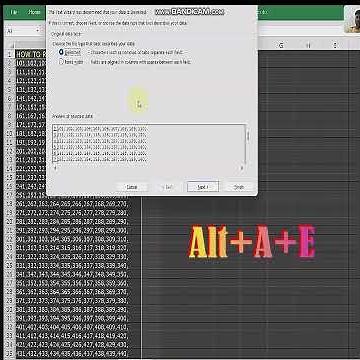Select the cell starting with 351,352

click(x=78, y=283)
